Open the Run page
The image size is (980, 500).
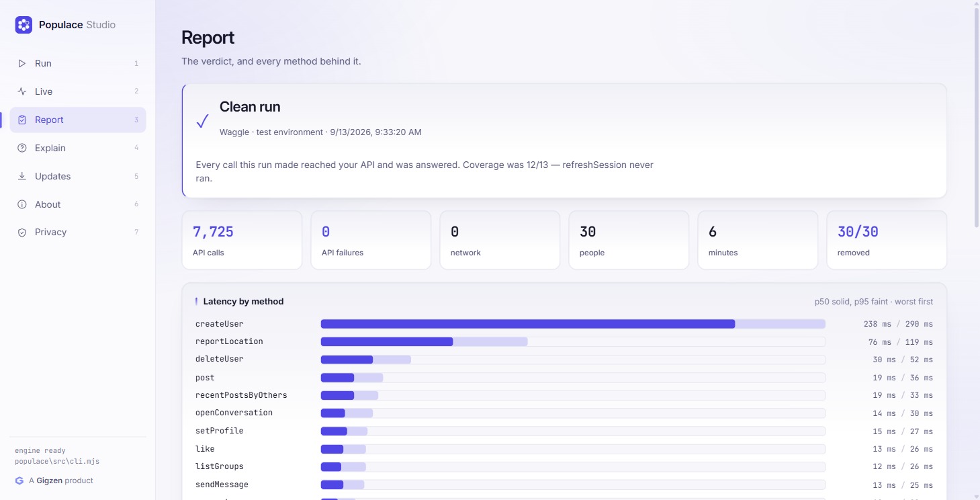pos(77,63)
